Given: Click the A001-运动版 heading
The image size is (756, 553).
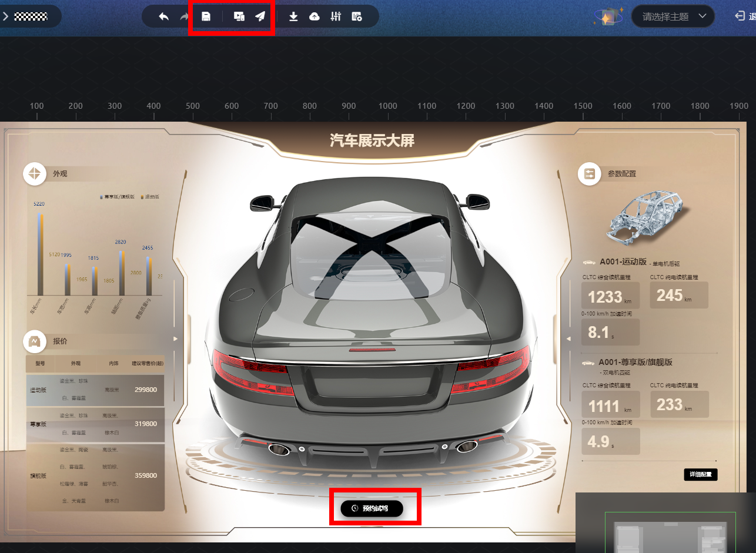Looking at the screenshot, I should pos(623,262).
